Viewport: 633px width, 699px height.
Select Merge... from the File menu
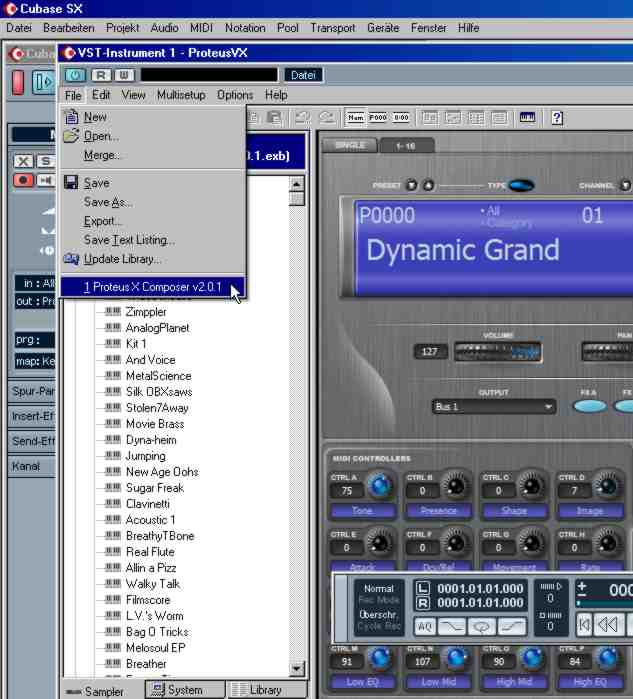click(x=153, y=155)
